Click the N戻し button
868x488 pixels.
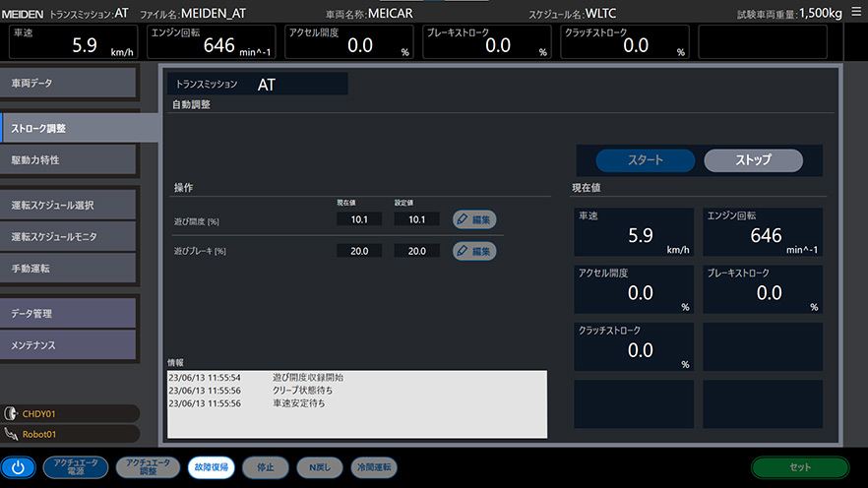[x=320, y=467]
